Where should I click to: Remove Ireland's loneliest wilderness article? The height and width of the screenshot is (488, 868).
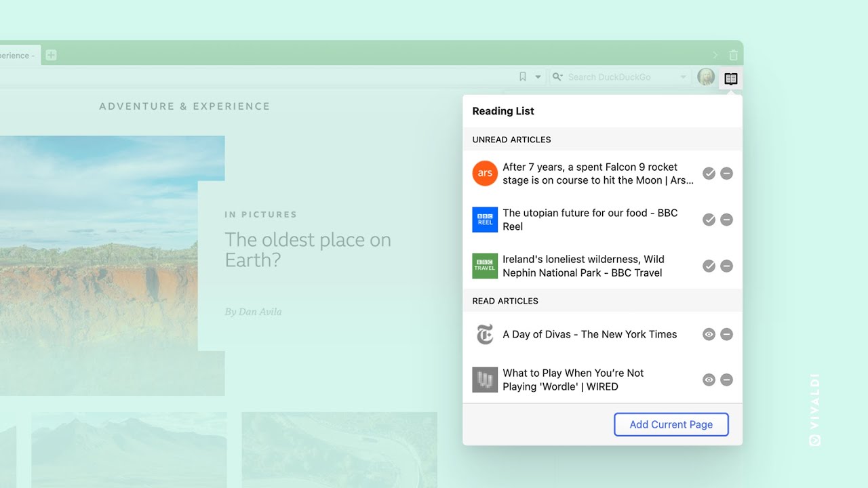click(x=726, y=266)
